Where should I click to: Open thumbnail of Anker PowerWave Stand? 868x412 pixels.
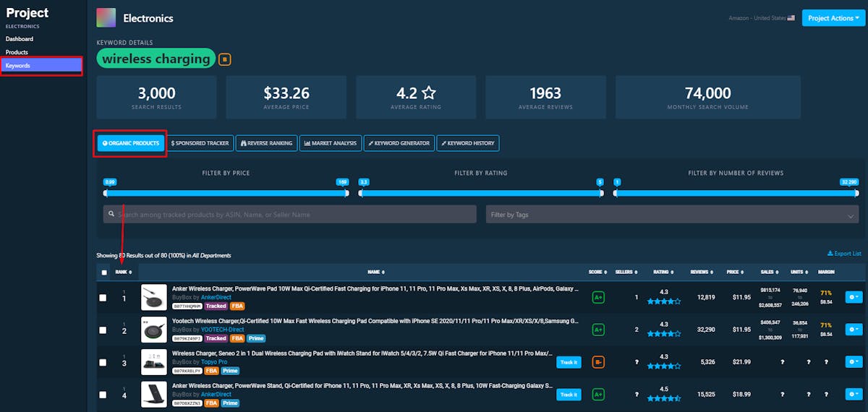153,395
